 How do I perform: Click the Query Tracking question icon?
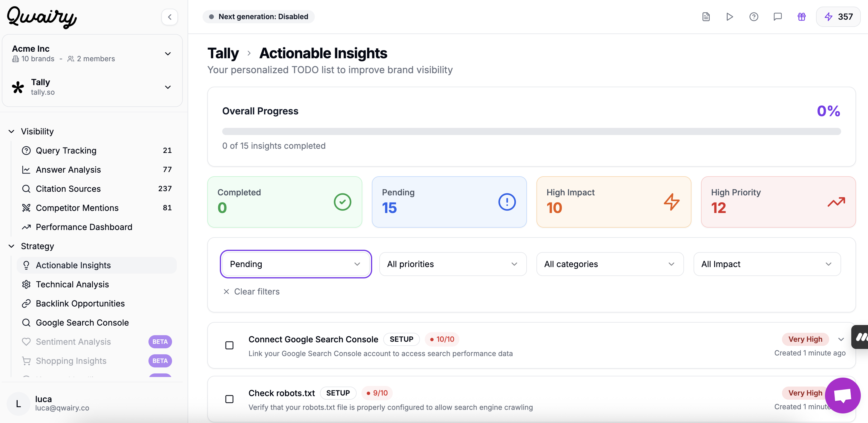tap(26, 151)
